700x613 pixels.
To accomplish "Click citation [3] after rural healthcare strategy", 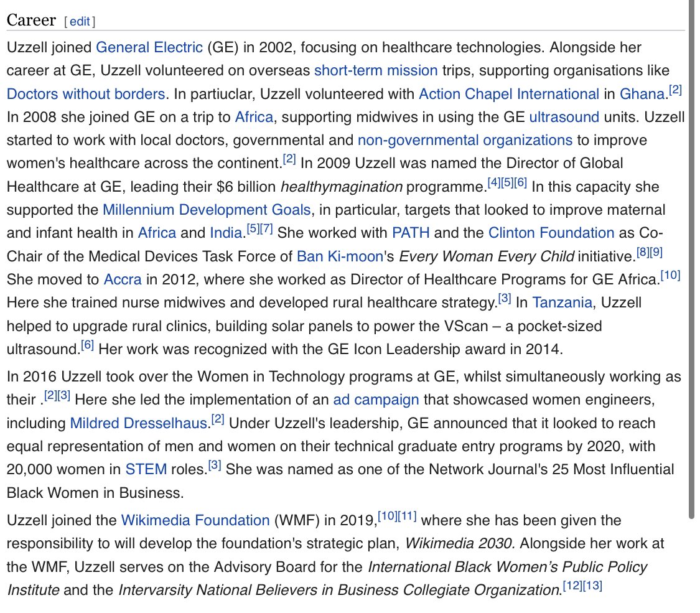I will tap(505, 299).
